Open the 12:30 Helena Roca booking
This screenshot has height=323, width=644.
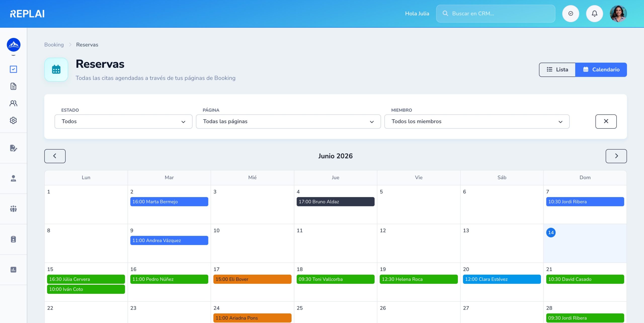click(x=419, y=279)
